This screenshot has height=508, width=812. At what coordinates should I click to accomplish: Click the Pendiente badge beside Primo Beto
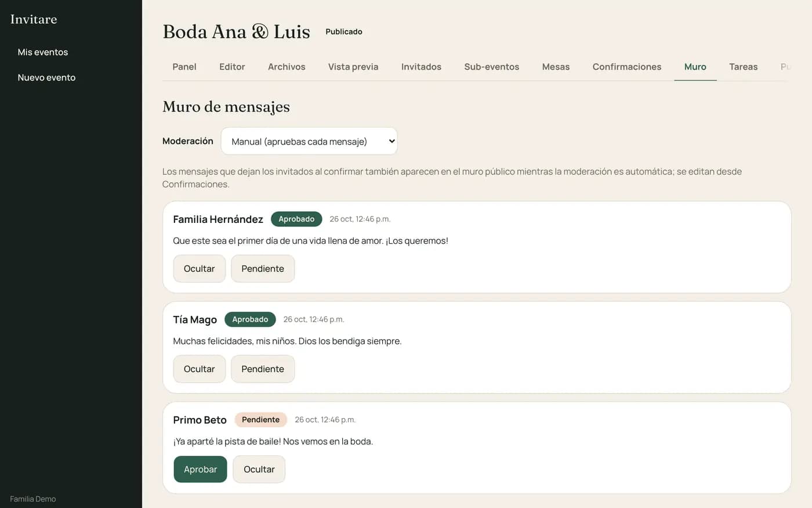[x=260, y=420]
